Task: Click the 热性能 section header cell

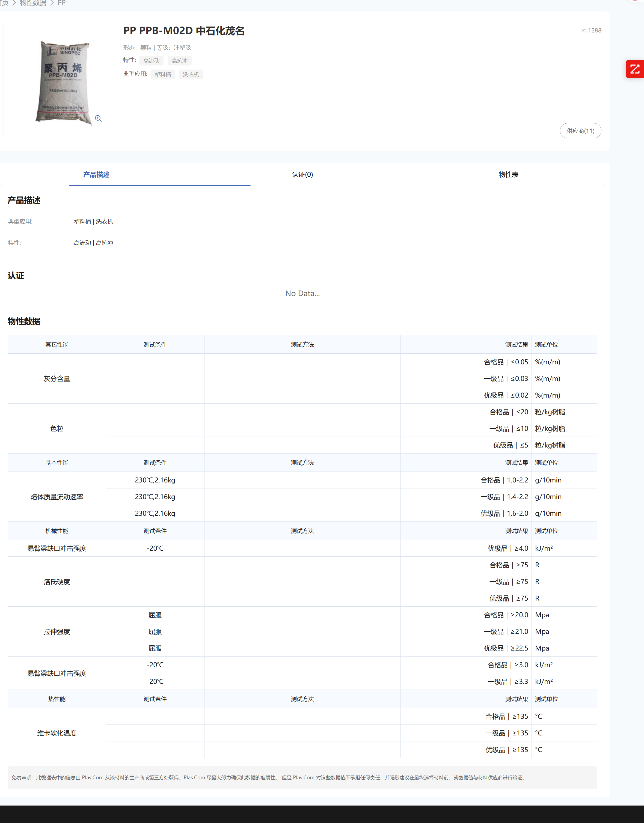Action: [x=57, y=699]
